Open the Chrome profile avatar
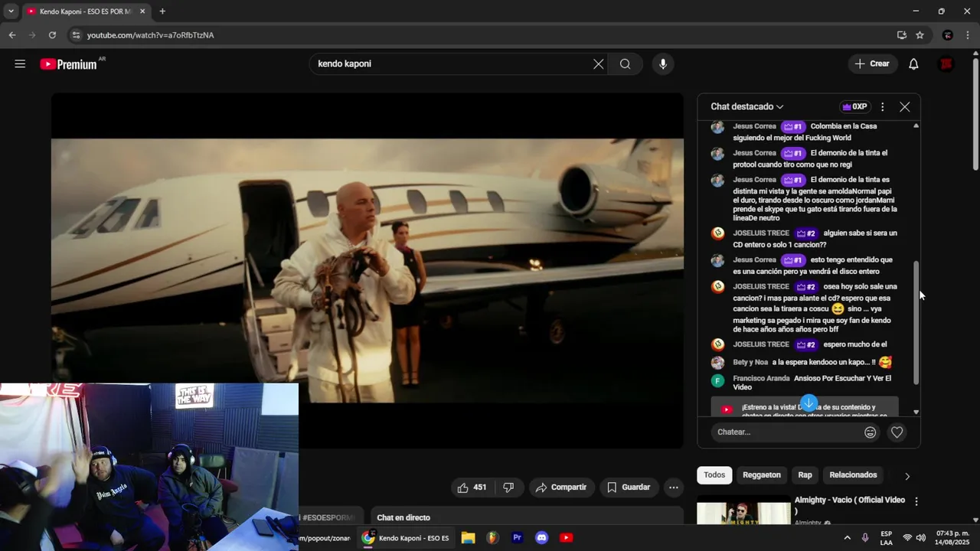 pyautogui.click(x=948, y=35)
